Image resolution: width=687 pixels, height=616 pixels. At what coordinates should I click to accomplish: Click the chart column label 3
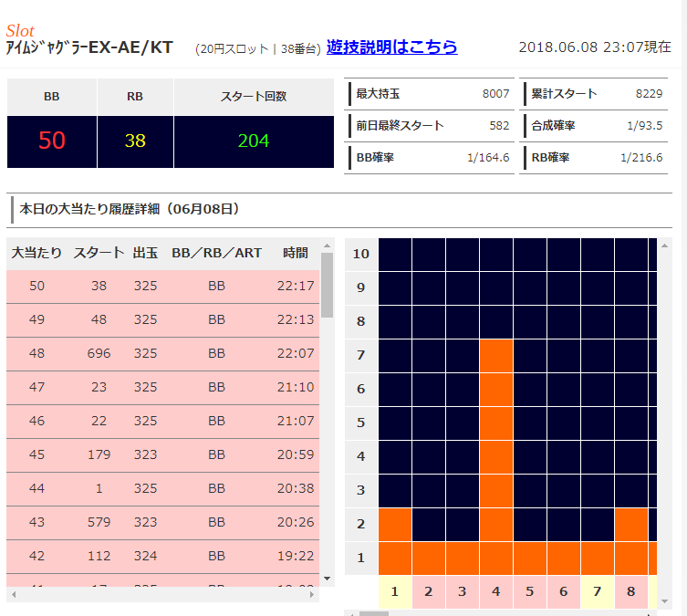click(463, 592)
